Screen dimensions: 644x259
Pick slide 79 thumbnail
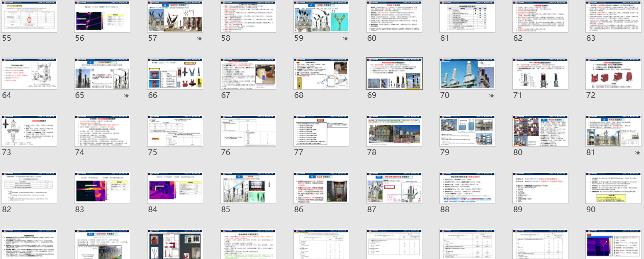(x=467, y=131)
